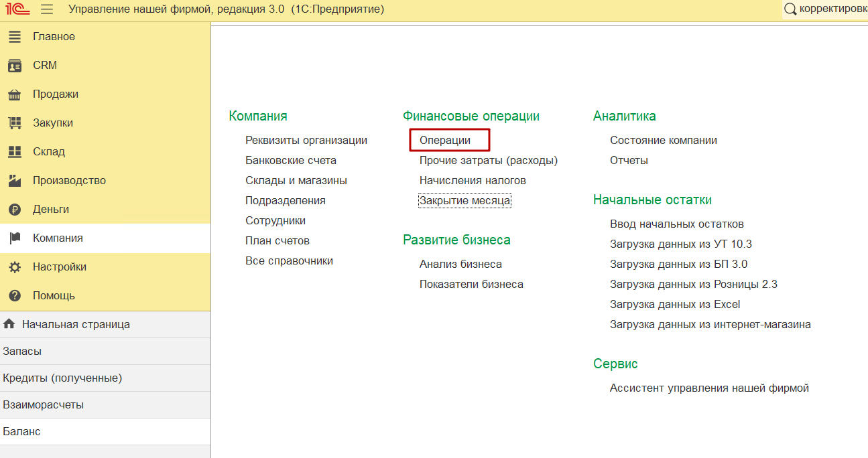868x458 pixels.
Task: Click the search input field
Action: coord(831,9)
